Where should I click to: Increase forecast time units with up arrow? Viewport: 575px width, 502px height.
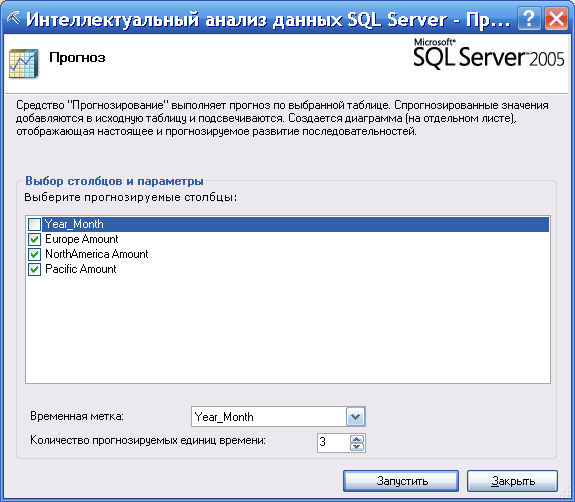point(357,439)
